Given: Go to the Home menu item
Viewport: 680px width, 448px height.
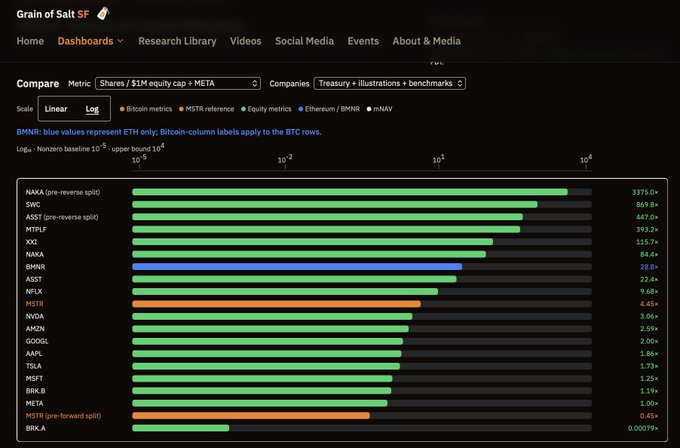Looking at the screenshot, I should click(30, 41).
